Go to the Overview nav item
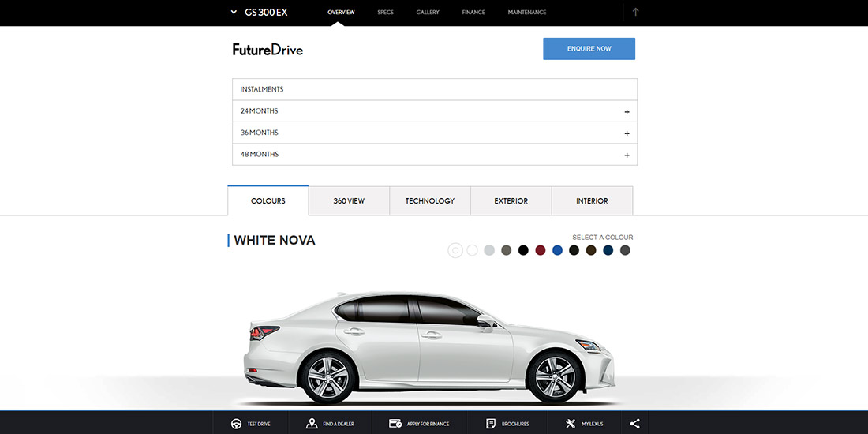Viewport: 868px width, 434px height. (x=341, y=12)
